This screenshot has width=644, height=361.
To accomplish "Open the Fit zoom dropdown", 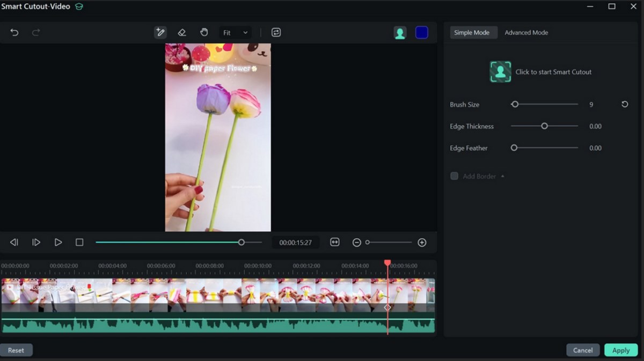I will [x=236, y=33].
